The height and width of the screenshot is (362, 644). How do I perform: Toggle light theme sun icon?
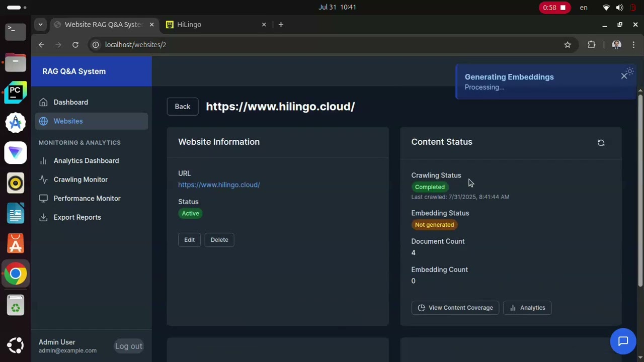pyautogui.click(x=630, y=72)
